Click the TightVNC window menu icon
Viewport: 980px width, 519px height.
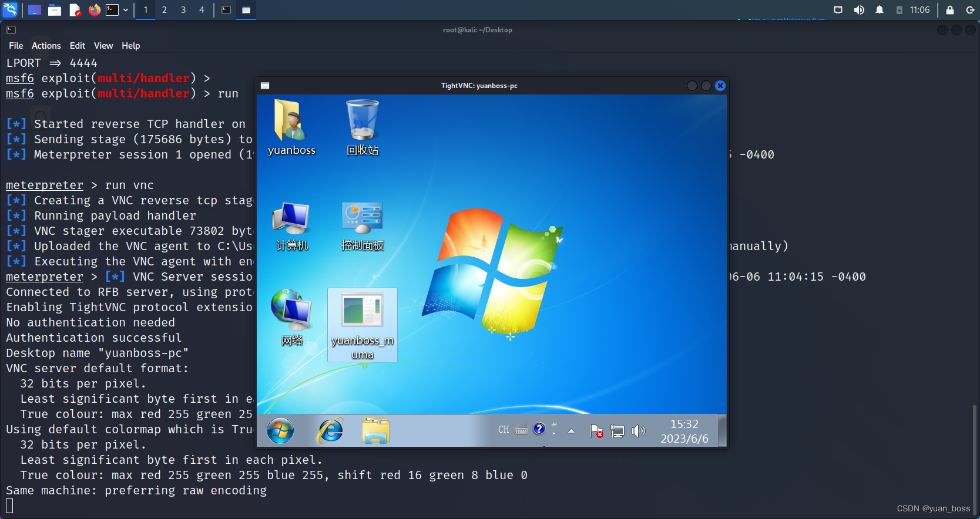265,86
